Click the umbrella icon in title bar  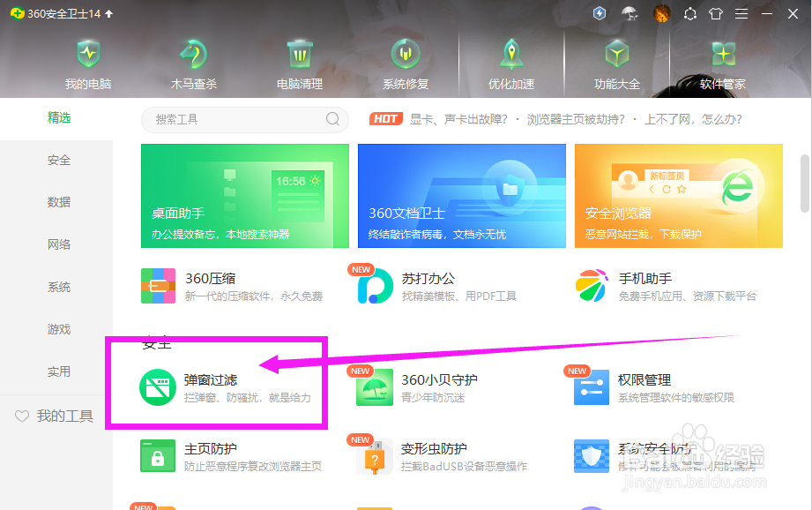click(x=629, y=13)
